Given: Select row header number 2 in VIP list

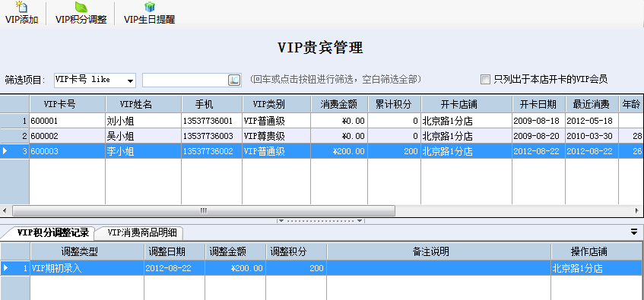Looking at the screenshot, I should 14,136.
